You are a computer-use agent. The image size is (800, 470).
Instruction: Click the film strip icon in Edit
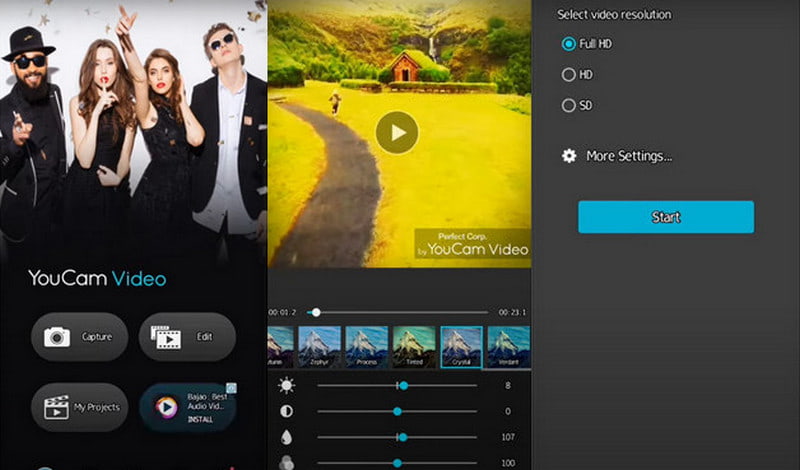pyautogui.click(x=165, y=337)
